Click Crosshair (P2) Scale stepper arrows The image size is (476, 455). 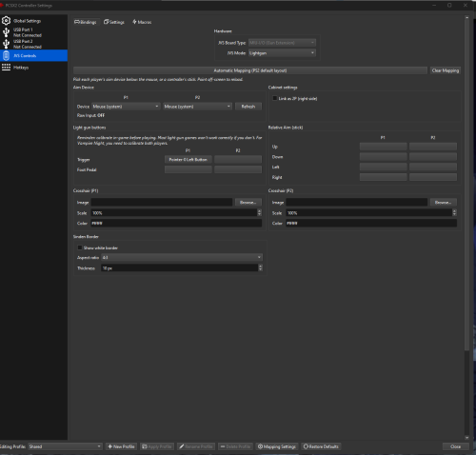pyautogui.click(x=455, y=213)
